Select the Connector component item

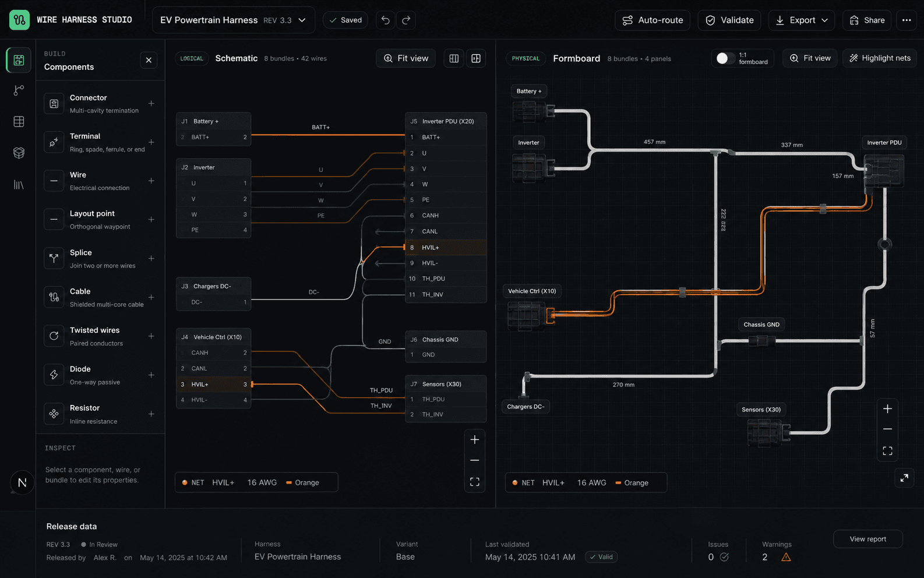(100, 104)
